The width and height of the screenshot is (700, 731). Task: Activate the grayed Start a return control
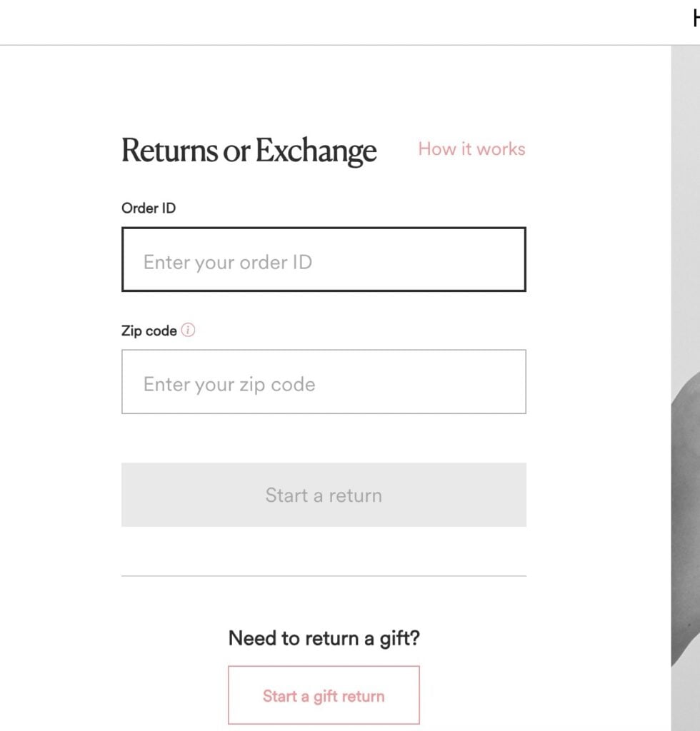(x=324, y=494)
